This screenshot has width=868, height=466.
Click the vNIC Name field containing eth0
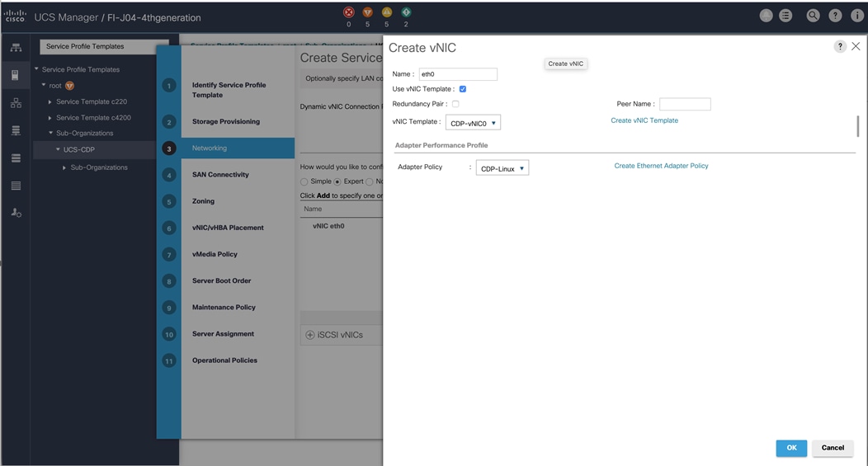tap(458, 74)
